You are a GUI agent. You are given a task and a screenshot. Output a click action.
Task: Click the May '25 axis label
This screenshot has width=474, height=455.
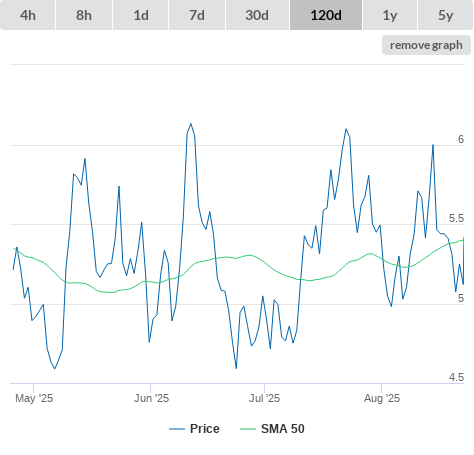(x=34, y=398)
